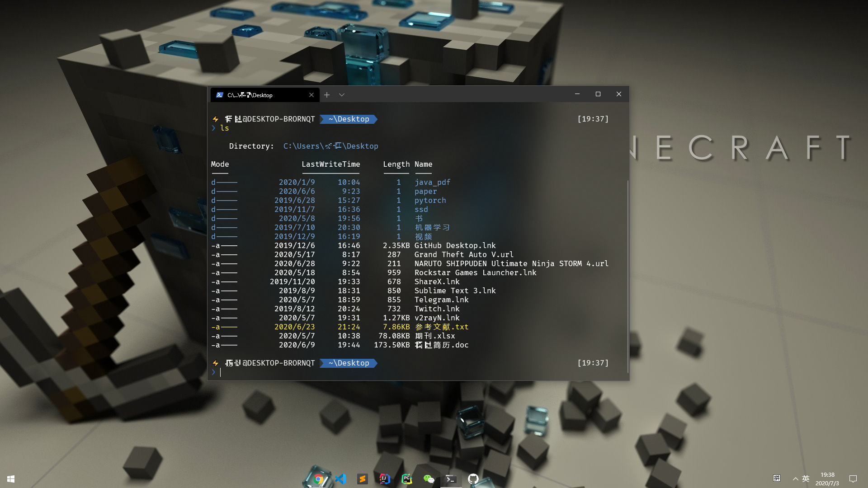
Task: Open WeChat from the taskbar
Action: click(429, 479)
